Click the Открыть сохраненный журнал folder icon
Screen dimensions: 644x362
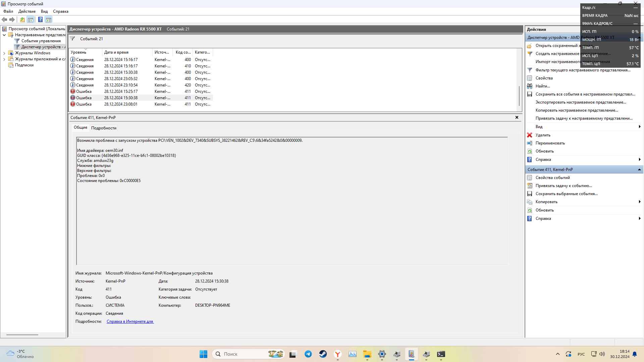tap(530, 46)
